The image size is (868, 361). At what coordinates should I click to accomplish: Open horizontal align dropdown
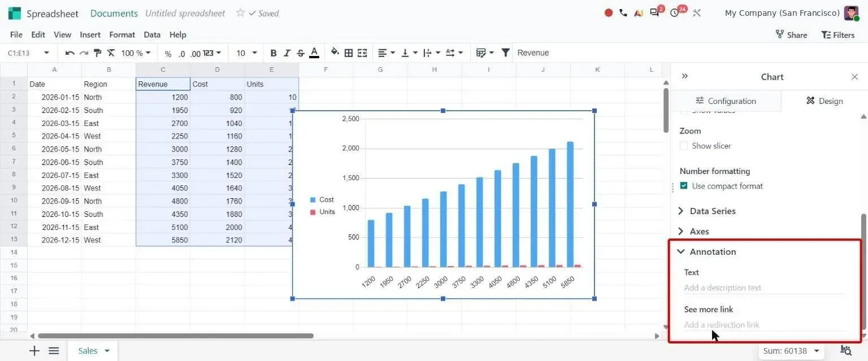387,53
